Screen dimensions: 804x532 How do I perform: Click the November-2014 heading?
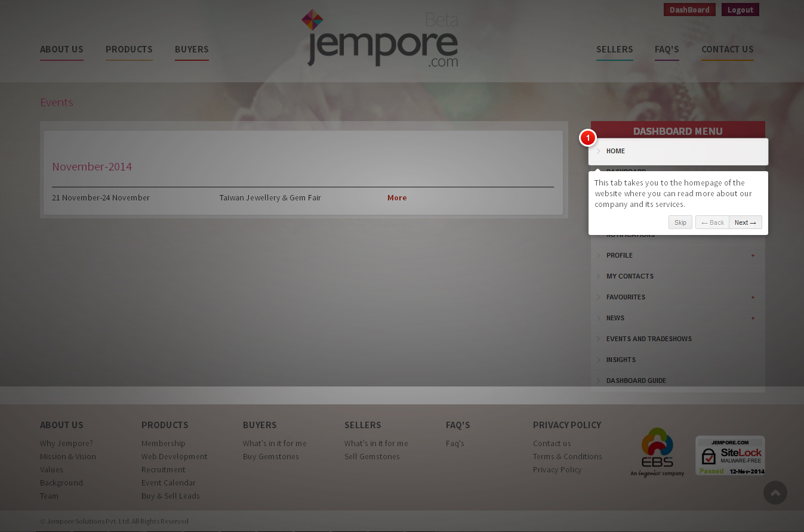coord(92,167)
